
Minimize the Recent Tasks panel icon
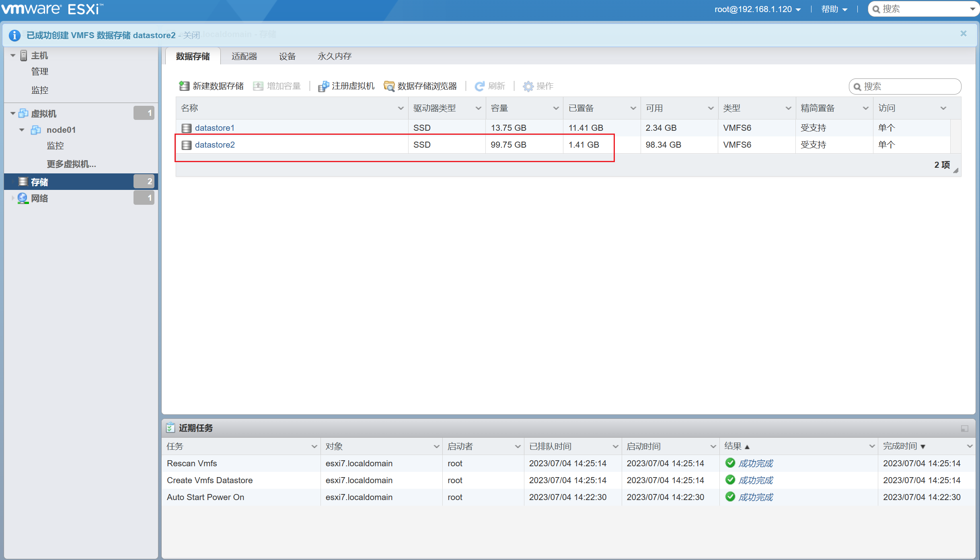pos(965,428)
